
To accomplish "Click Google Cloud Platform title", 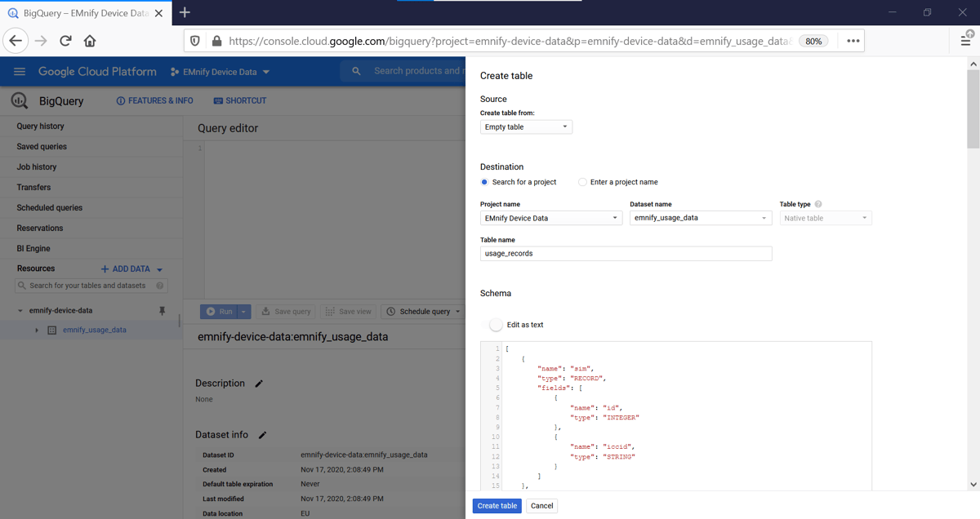I will tap(97, 72).
